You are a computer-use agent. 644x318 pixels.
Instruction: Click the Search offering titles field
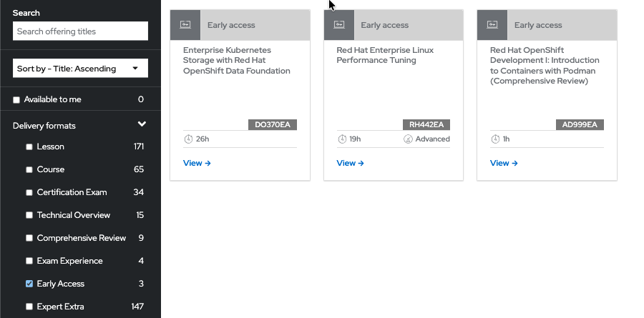click(x=80, y=31)
